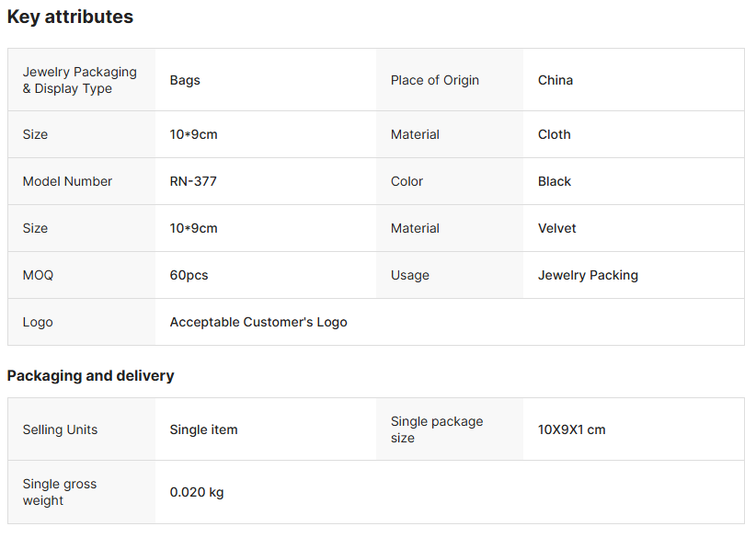This screenshot has height=538, width=756.
Task: Select the Place of Origin label
Action: click(x=434, y=80)
